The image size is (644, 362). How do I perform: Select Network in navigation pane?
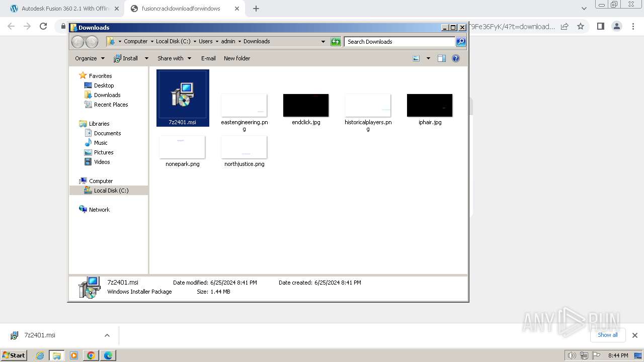click(99, 210)
